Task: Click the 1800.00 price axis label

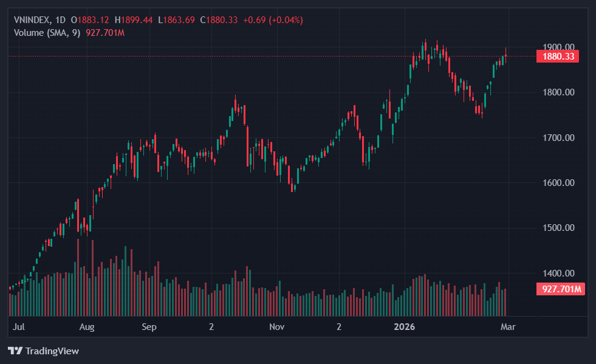Action: coord(558,92)
